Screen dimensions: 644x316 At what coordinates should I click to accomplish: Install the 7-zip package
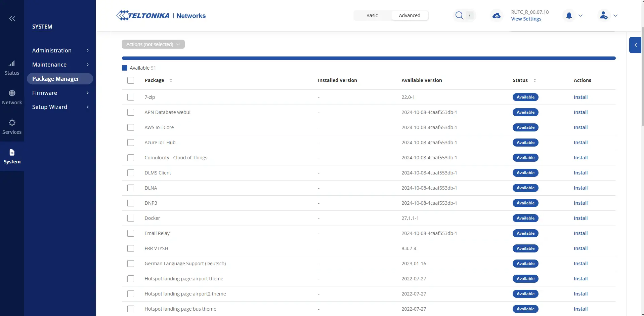[x=581, y=97]
